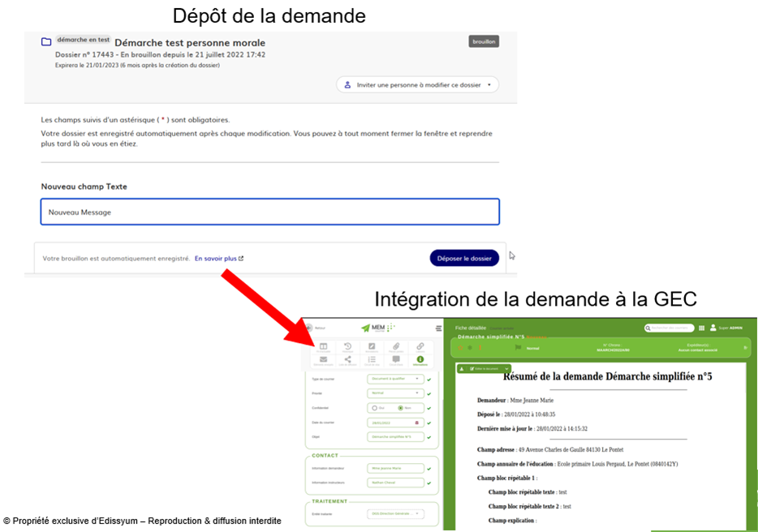This screenshot has height=532, width=758.
Task: Open the envelope sent-items icon
Action: click(x=323, y=360)
